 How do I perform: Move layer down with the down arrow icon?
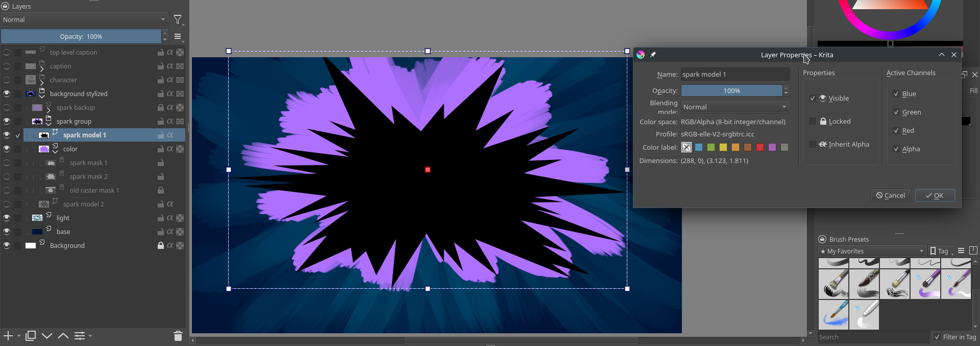click(47, 336)
